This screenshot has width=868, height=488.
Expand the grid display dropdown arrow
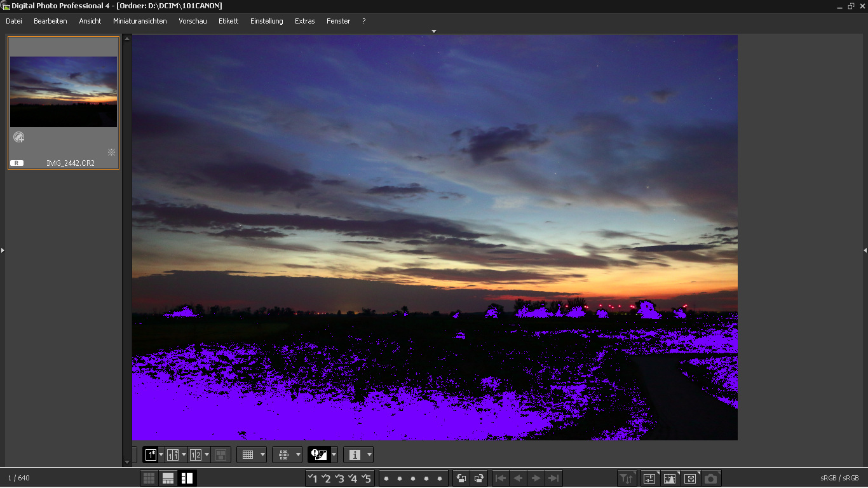click(262, 455)
